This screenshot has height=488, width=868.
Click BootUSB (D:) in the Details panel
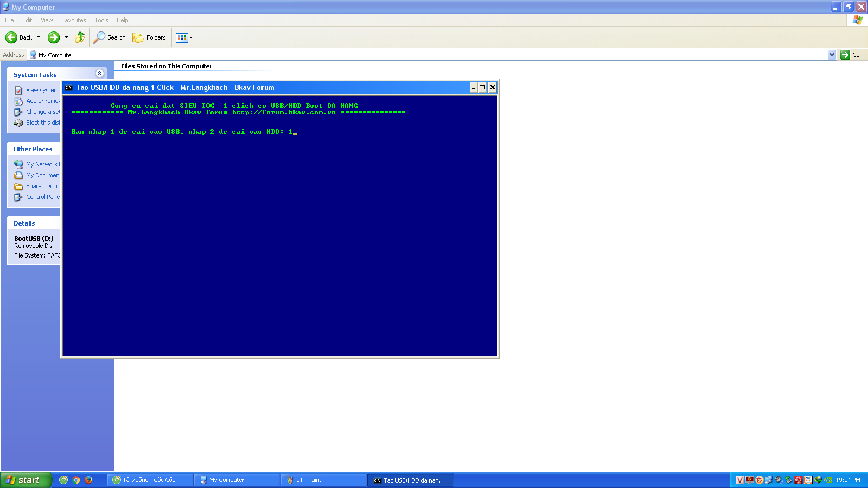coord(34,239)
